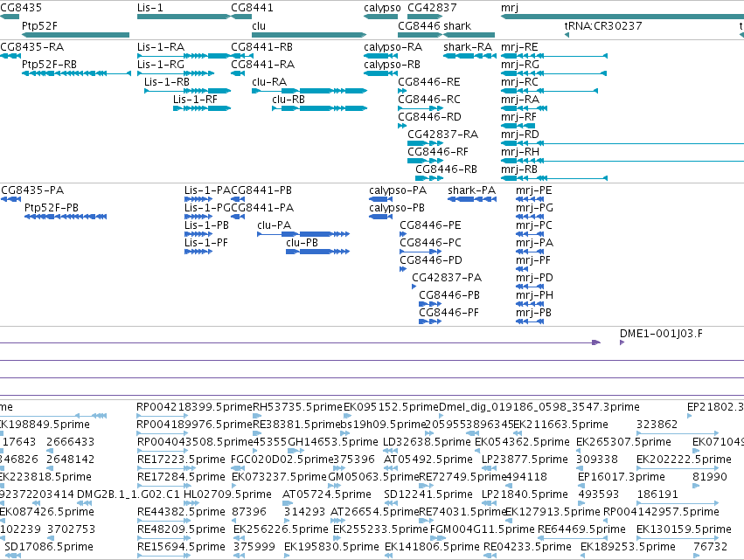Click transcript CG8446-RF

pos(438,152)
